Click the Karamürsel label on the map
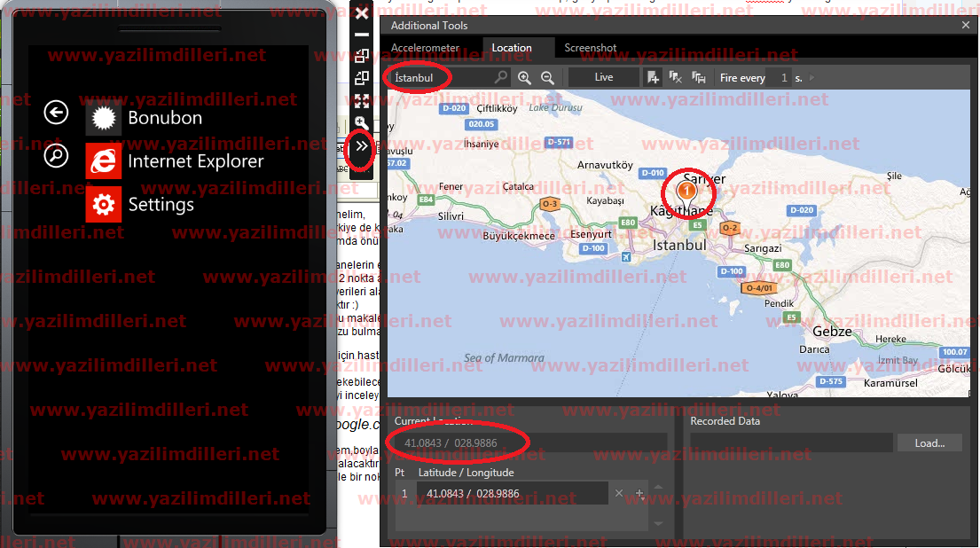 point(890,383)
